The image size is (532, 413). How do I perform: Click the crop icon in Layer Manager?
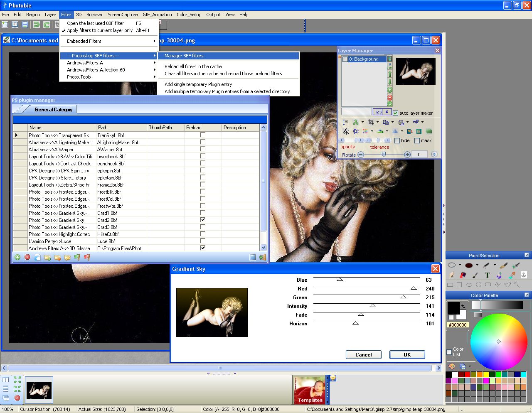(371, 122)
